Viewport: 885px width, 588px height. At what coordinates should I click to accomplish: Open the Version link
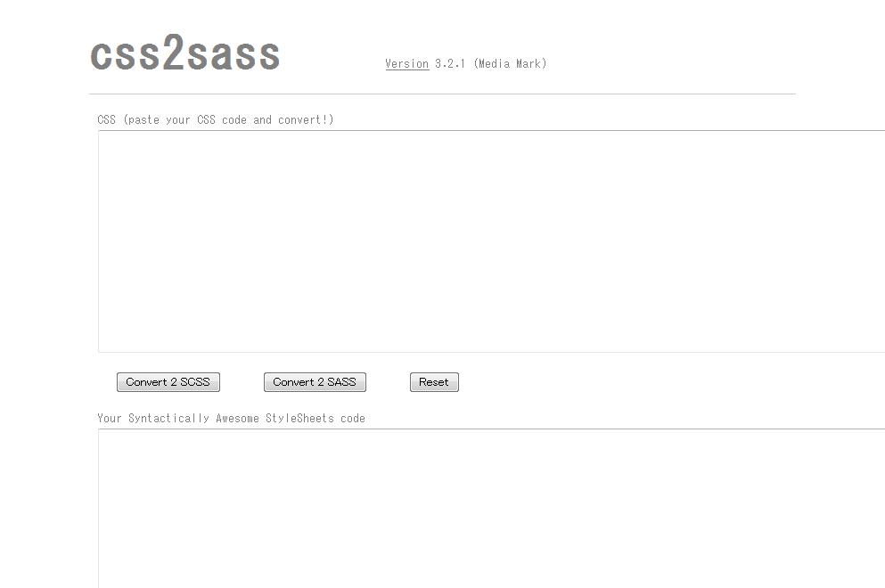coord(407,64)
